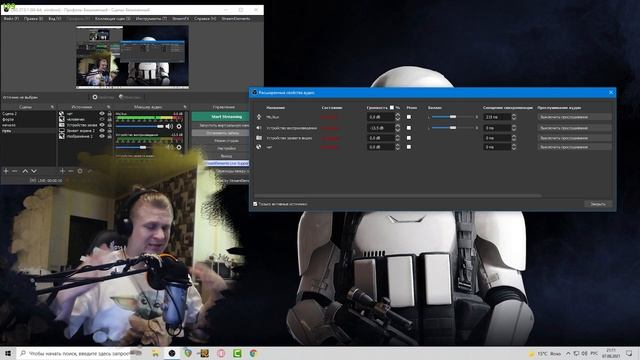The width and height of the screenshot is (640, 360).
Task: Toggle visibility eye of Изображение 2 source
Action: pyautogui.click(x=102, y=136)
